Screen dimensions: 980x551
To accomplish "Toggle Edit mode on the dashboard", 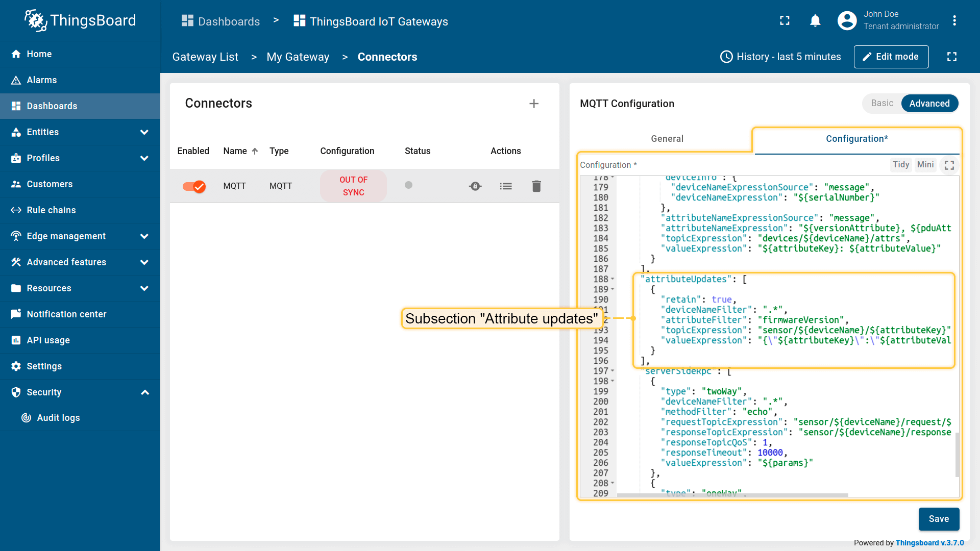I will [891, 57].
